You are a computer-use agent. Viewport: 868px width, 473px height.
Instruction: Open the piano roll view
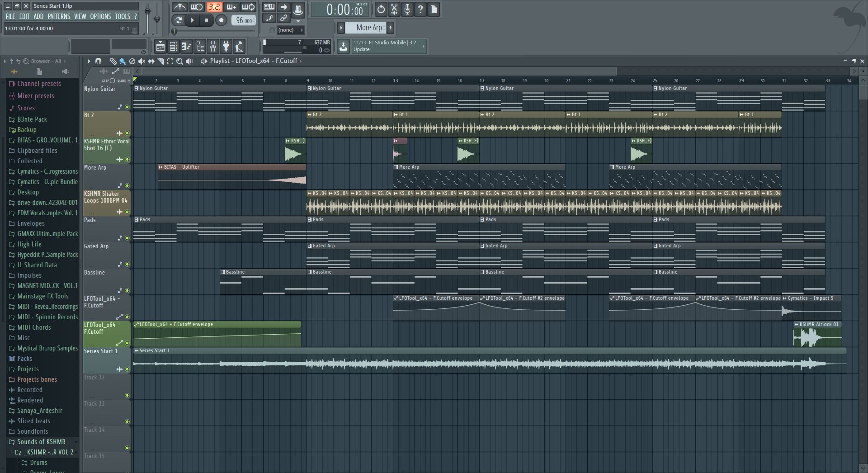(187, 46)
